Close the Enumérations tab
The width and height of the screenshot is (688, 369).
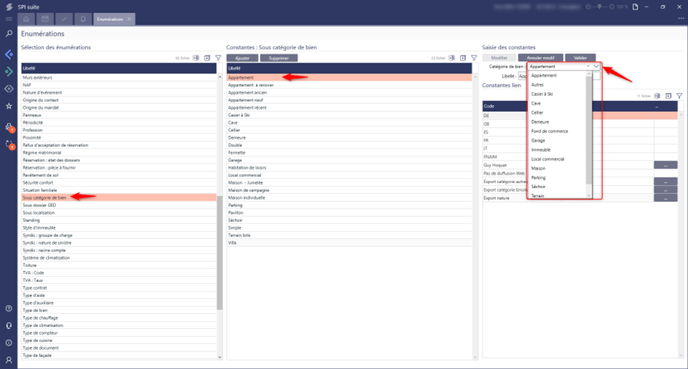pyautogui.click(x=129, y=19)
